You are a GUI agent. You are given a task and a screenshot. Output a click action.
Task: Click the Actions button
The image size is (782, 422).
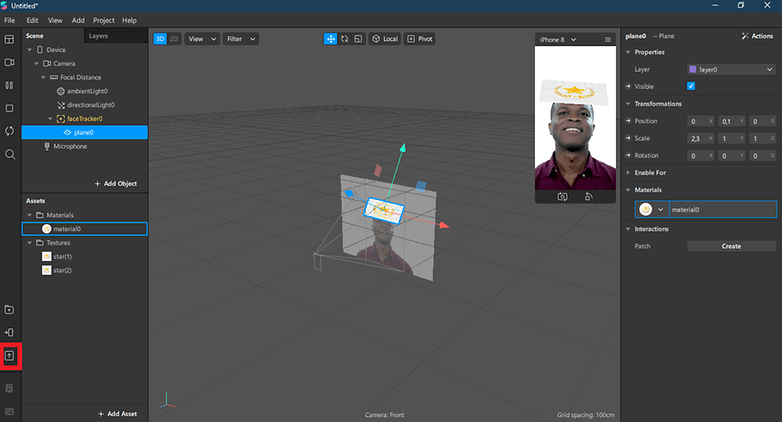click(x=757, y=36)
